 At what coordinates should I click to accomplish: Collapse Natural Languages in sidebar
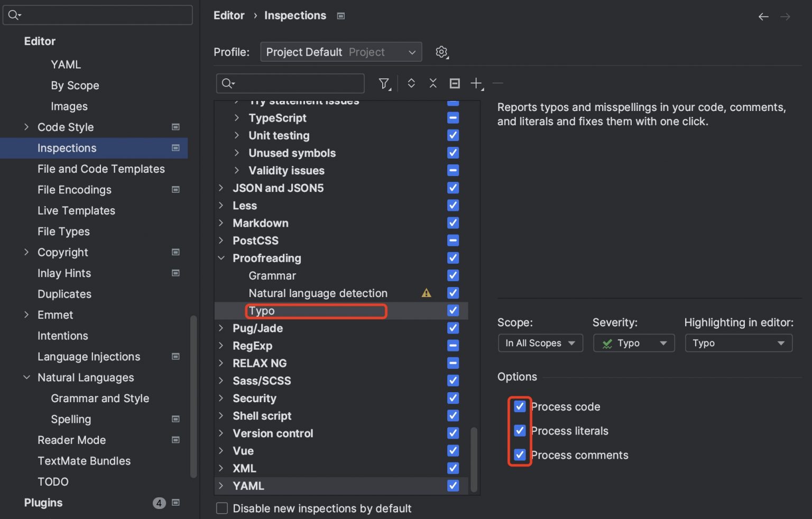[x=26, y=377]
